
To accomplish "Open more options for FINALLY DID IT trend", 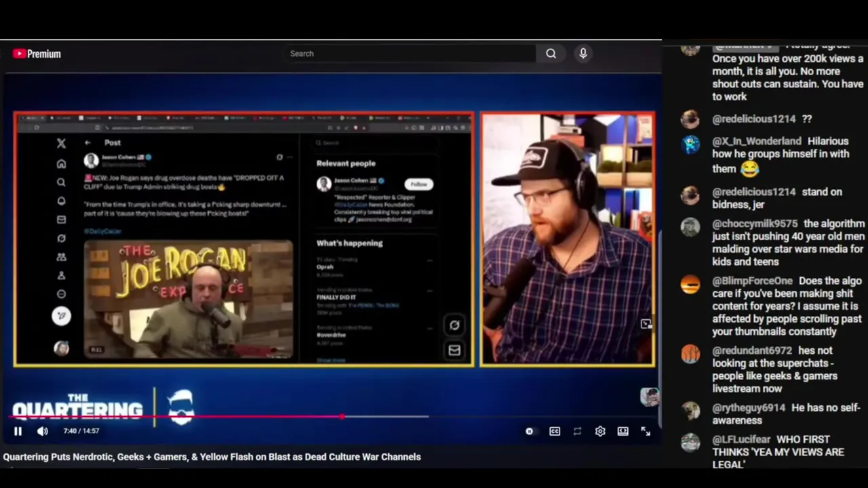I will (x=430, y=290).
